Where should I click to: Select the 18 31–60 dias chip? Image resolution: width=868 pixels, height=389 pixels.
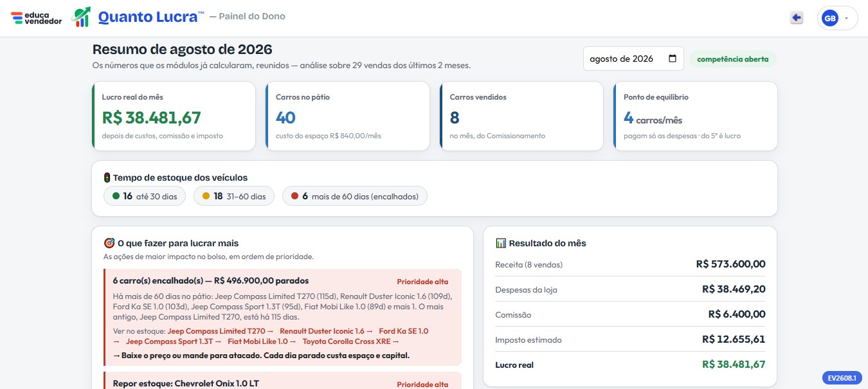234,196
